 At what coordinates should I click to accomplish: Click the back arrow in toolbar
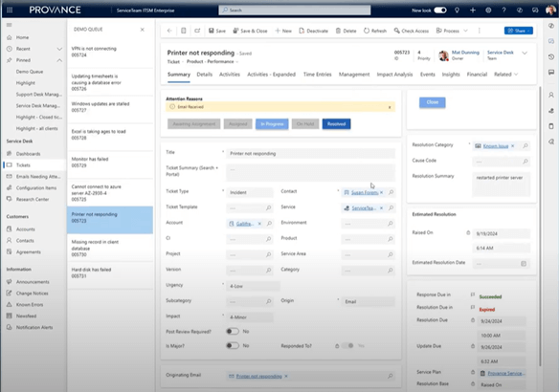click(x=169, y=31)
